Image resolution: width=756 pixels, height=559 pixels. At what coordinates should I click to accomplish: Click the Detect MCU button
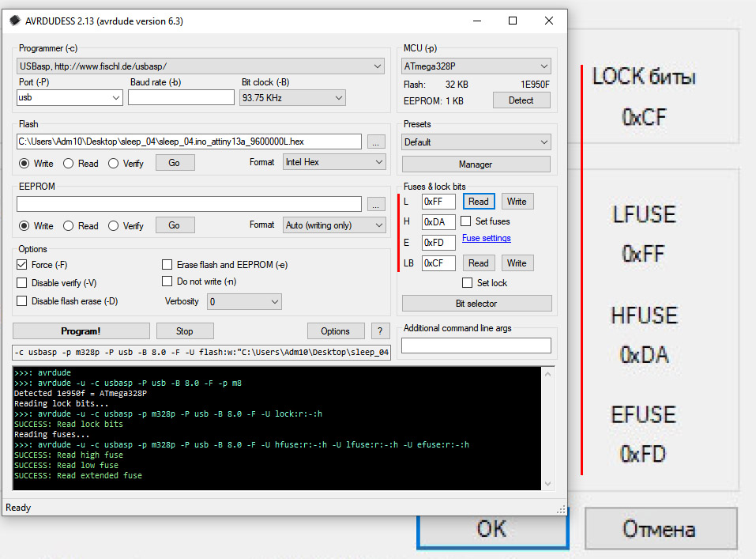[521, 100]
